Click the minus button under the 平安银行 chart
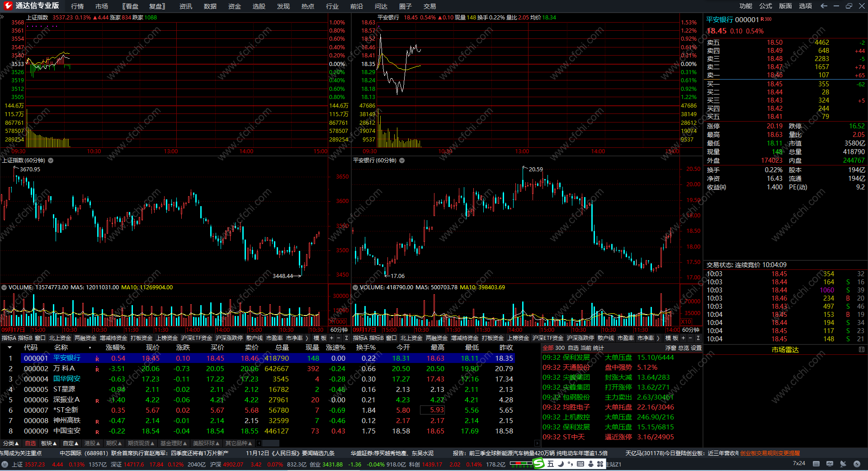This screenshot has height=471, width=868. coord(690,338)
